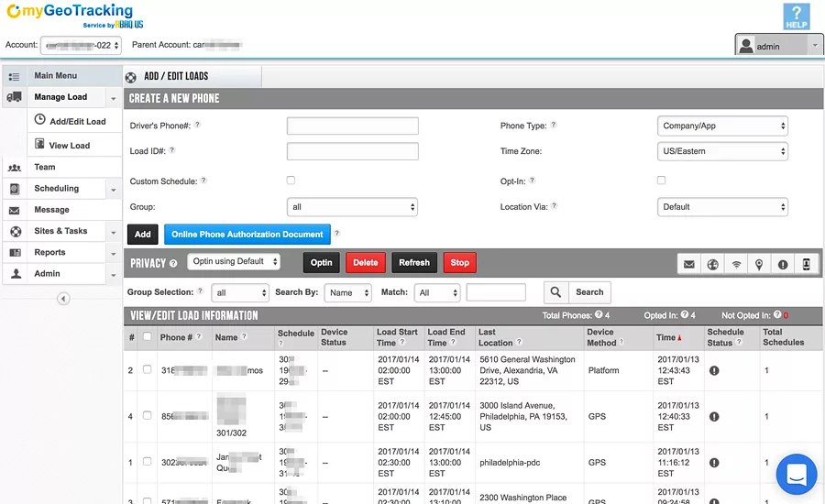Image resolution: width=825 pixels, height=504 pixels.
Task: Click the Message envelope sidebar icon
Action: pyautogui.click(x=14, y=211)
